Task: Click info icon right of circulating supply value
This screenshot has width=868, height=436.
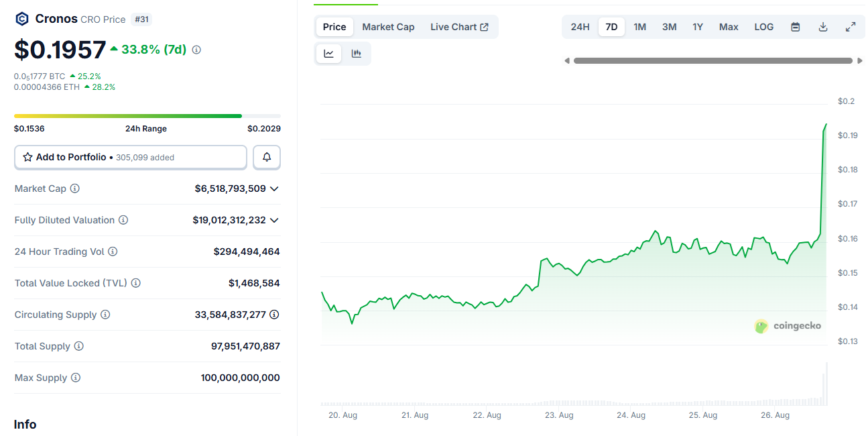Action: pyautogui.click(x=274, y=315)
